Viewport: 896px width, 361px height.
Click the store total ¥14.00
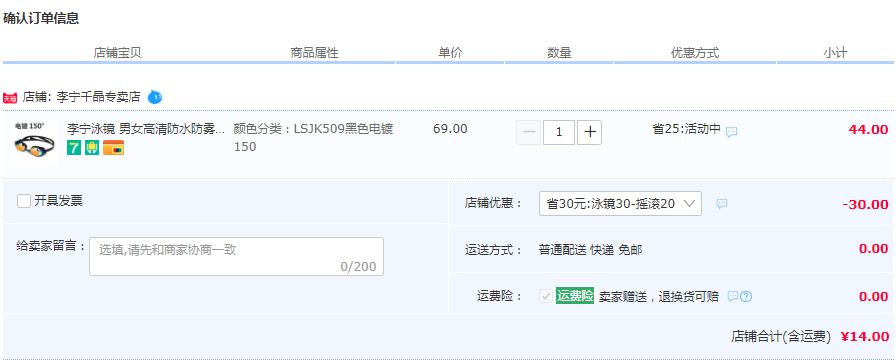coord(865,336)
